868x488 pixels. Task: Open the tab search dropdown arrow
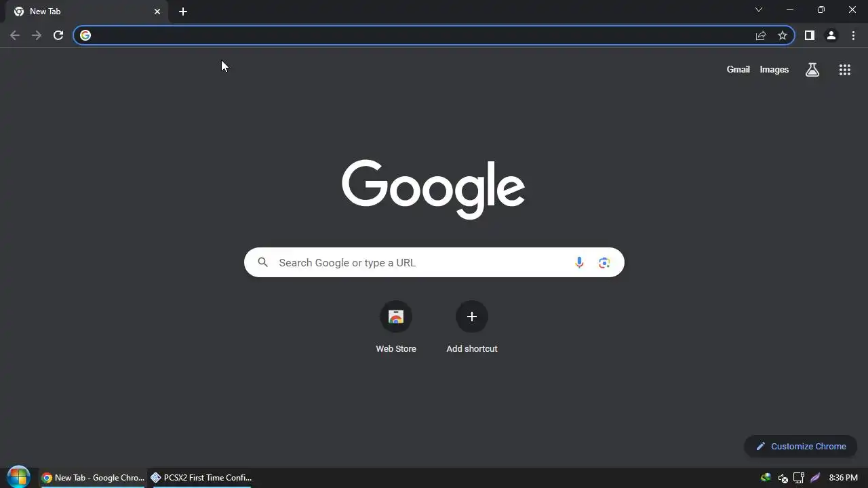759,9
